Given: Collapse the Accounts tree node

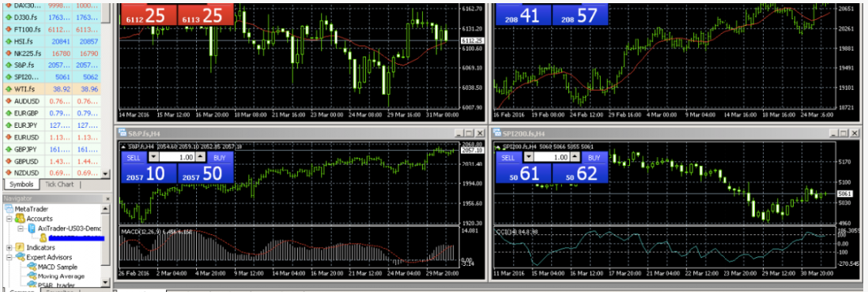Looking at the screenshot, I should click(x=9, y=219).
